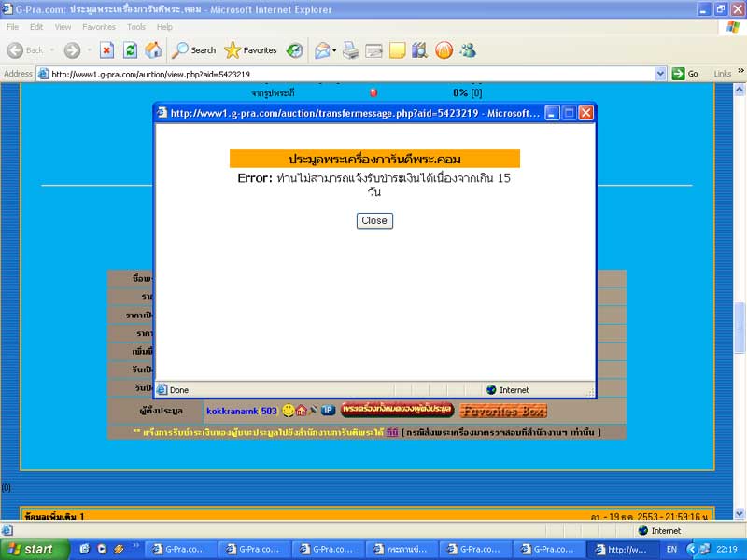Expand the Address bar dropdown arrow
This screenshot has width=747, height=560.
660,74
